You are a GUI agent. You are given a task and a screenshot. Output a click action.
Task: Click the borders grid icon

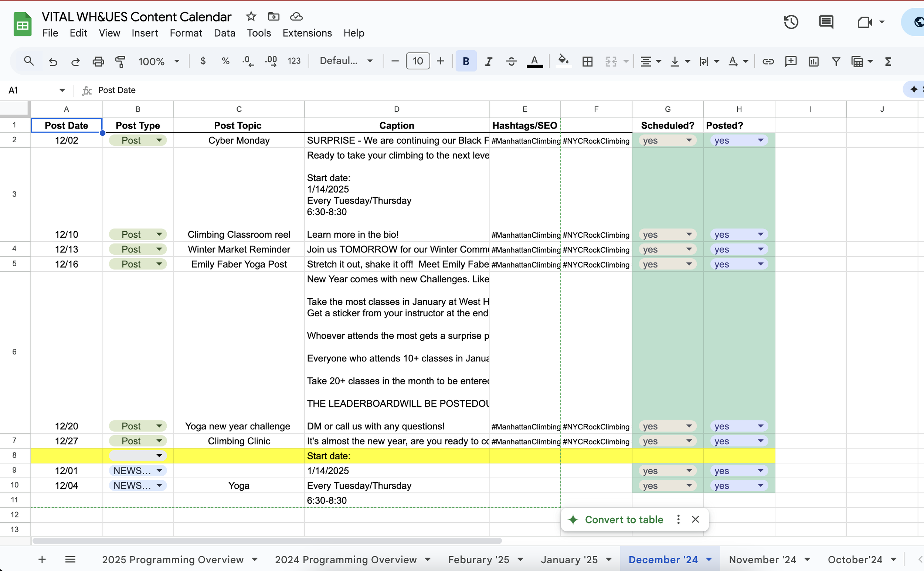[587, 61]
